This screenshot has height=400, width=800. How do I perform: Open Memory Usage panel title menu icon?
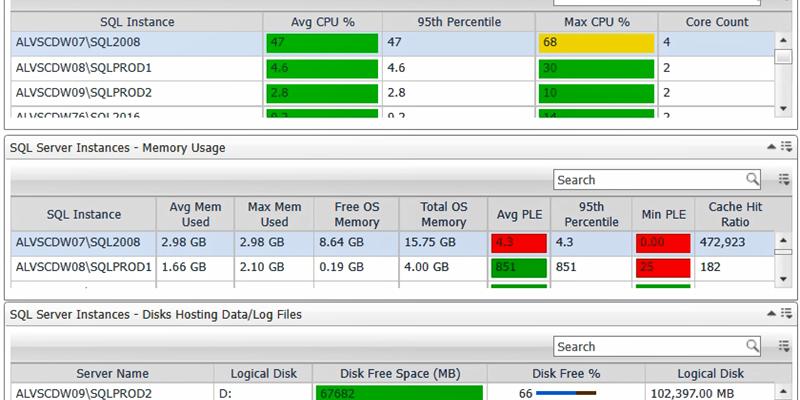tap(786, 147)
